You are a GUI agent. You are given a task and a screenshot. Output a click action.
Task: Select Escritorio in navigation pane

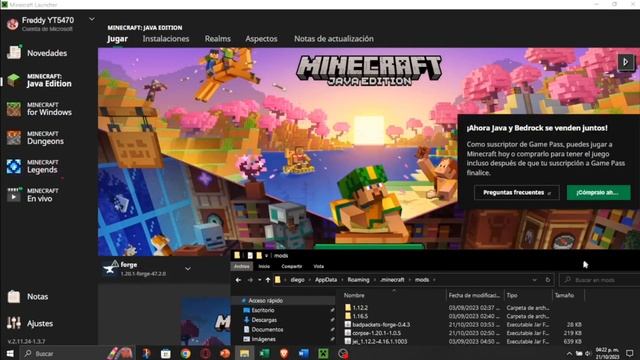(263, 310)
